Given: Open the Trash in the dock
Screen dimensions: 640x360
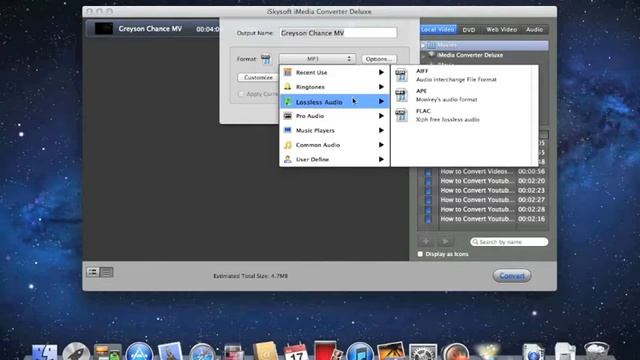Looking at the screenshot, I should pos(596,352).
